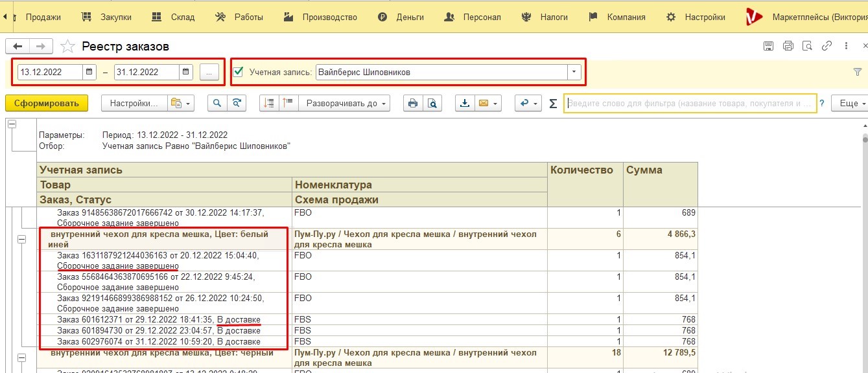Click the find next icon beside the magnifier
Screen dimensions: 868x373
tap(237, 103)
